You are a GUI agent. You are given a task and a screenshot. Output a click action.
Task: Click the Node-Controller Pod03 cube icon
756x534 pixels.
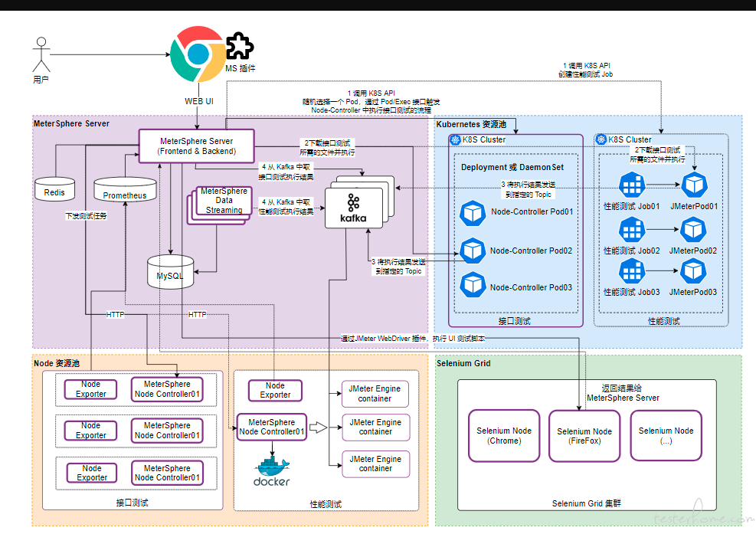pyautogui.click(x=473, y=284)
